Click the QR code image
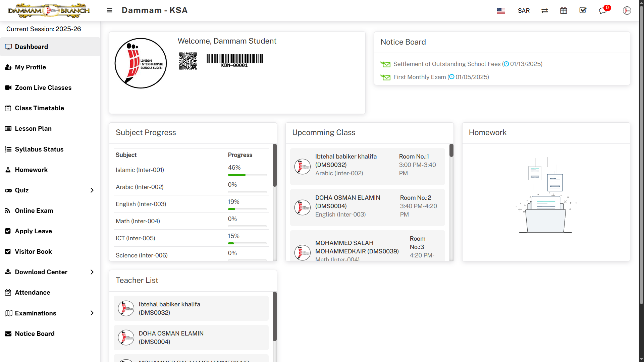 coord(188,61)
